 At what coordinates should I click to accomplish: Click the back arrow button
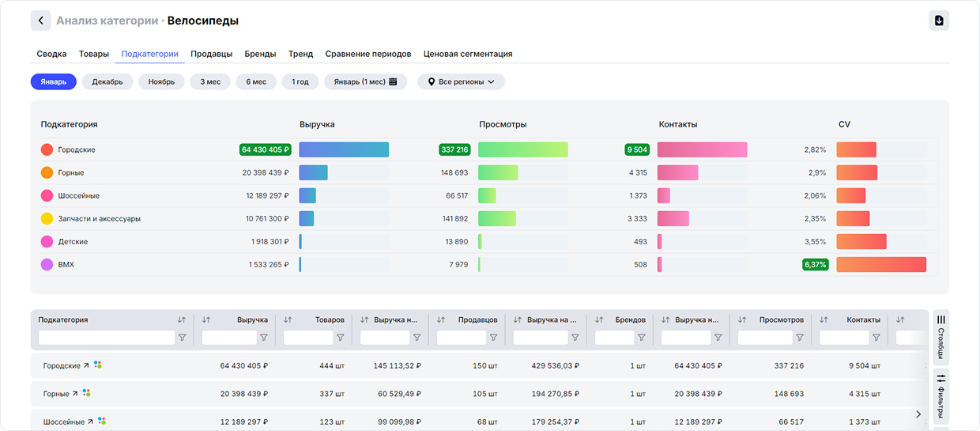coord(41,21)
